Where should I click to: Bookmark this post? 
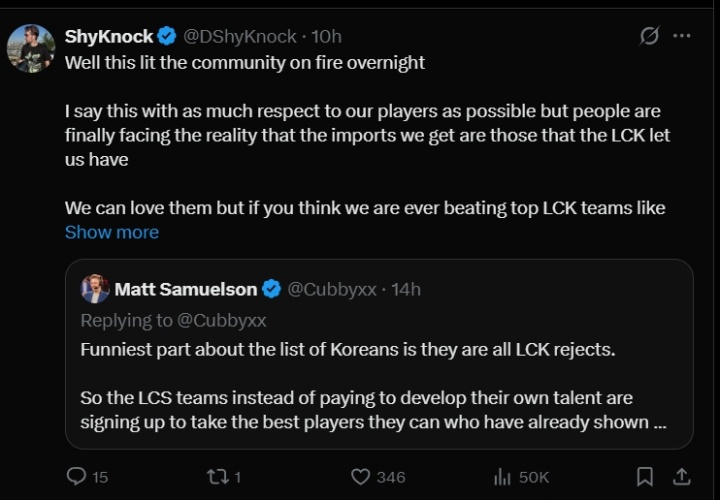(645, 477)
